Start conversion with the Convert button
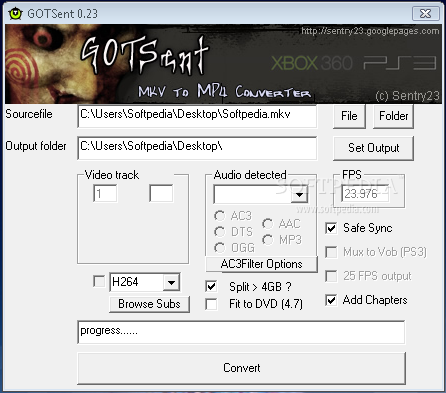 242,368
